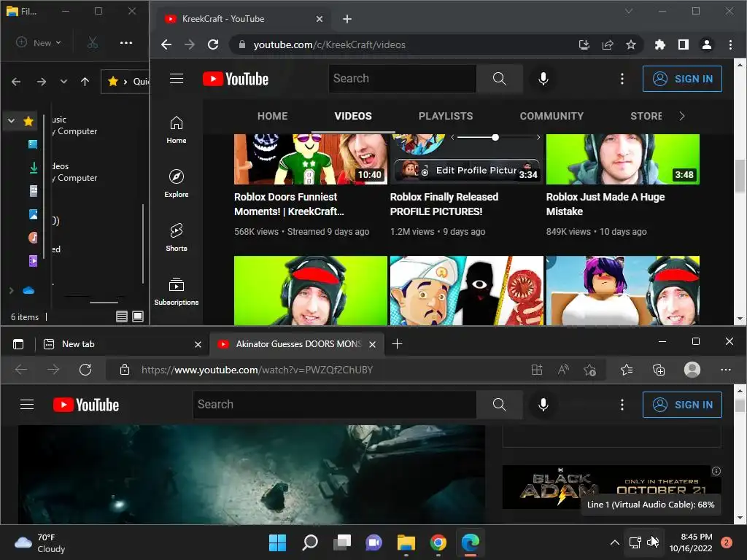Click the Cut icon in File Explorer
The width and height of the screenshot is (747, 560).
tap(93, 43)
